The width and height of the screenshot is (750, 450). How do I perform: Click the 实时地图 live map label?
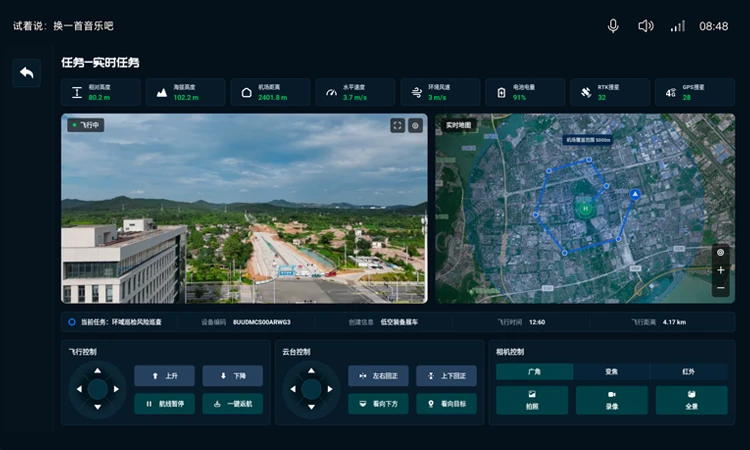click(x=458, y=125)
